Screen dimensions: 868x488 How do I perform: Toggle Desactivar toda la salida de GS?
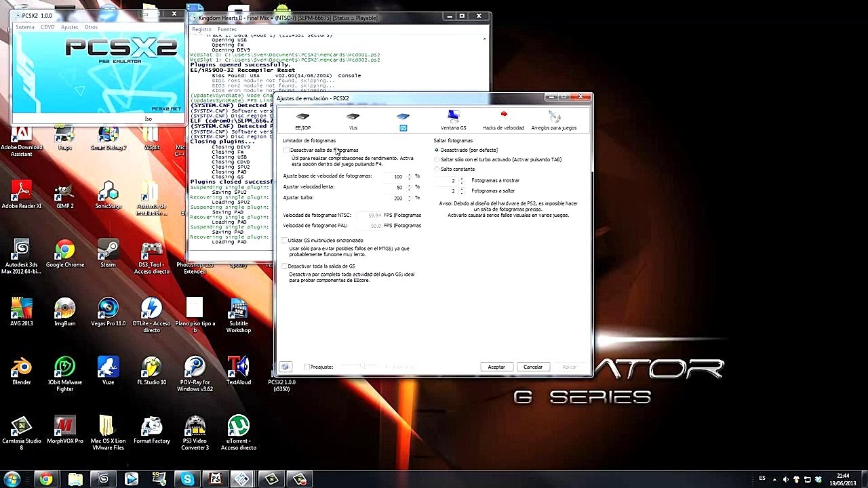[x=285, y=266]
